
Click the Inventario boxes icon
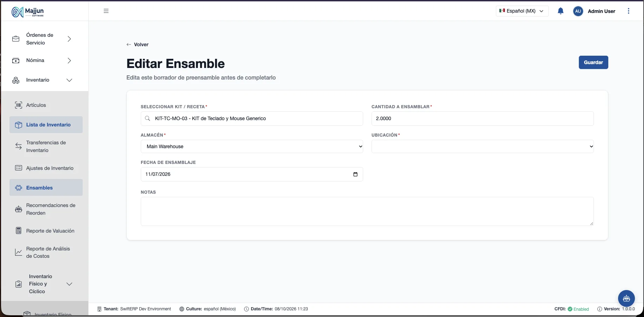click(16, 80)
